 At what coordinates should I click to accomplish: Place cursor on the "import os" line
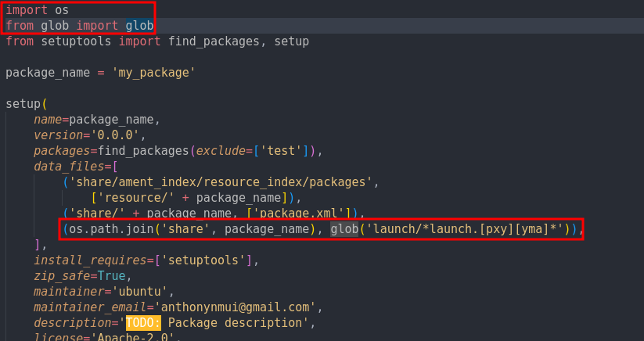[x=37, y=9]
